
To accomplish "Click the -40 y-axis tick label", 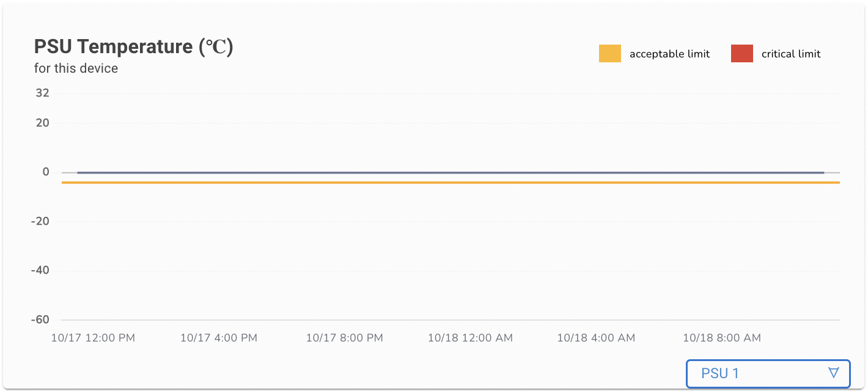I will click(x=40, y=270).
